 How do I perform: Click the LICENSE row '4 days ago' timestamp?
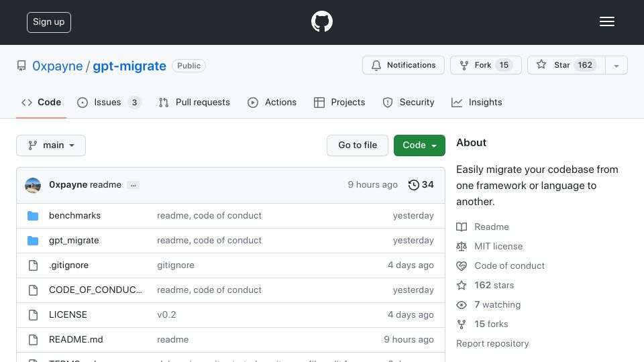tap(411, 315)
